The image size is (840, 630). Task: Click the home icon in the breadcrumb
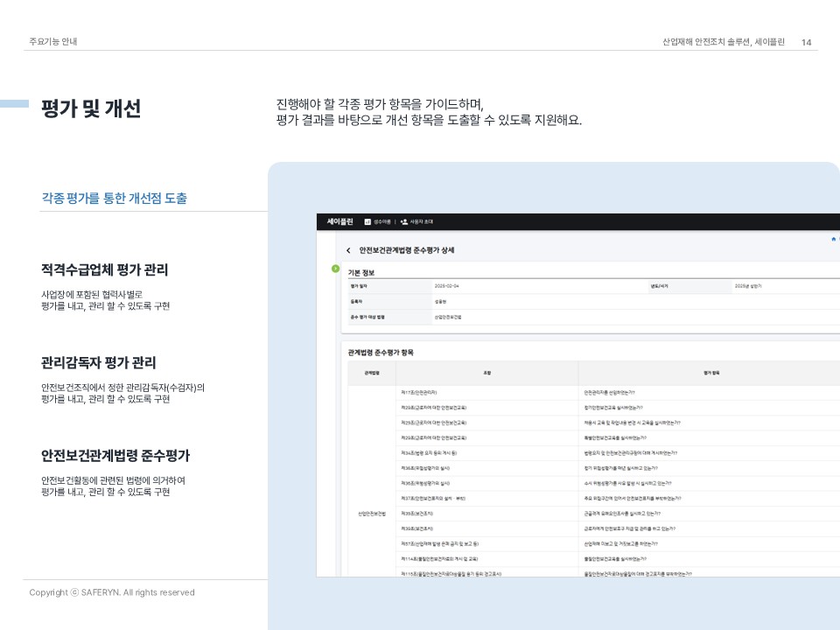(832, 238)
